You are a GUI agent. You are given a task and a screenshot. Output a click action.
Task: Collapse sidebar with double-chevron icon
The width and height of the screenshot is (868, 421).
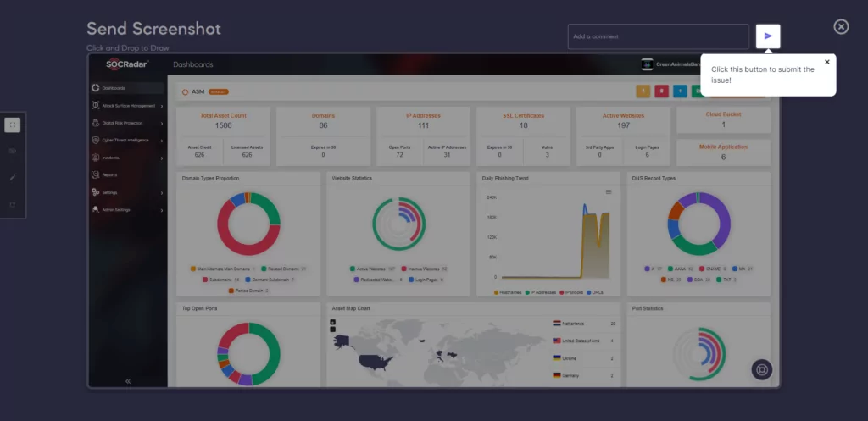[128, 381]
